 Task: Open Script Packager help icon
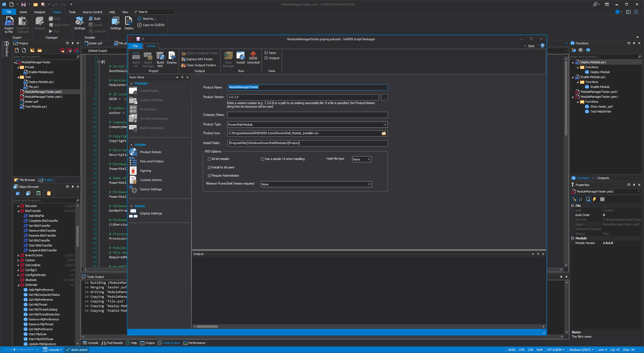pyautogui.click(x=542, y=46)
